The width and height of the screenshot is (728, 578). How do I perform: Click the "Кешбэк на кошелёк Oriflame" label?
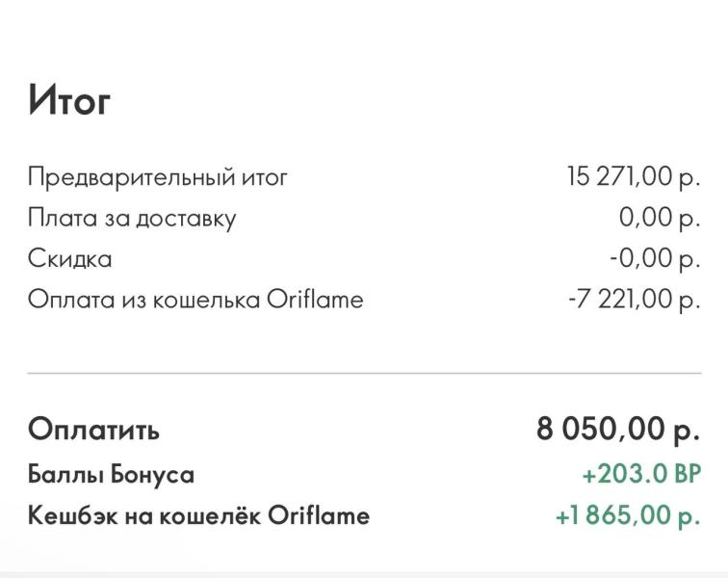198,515
